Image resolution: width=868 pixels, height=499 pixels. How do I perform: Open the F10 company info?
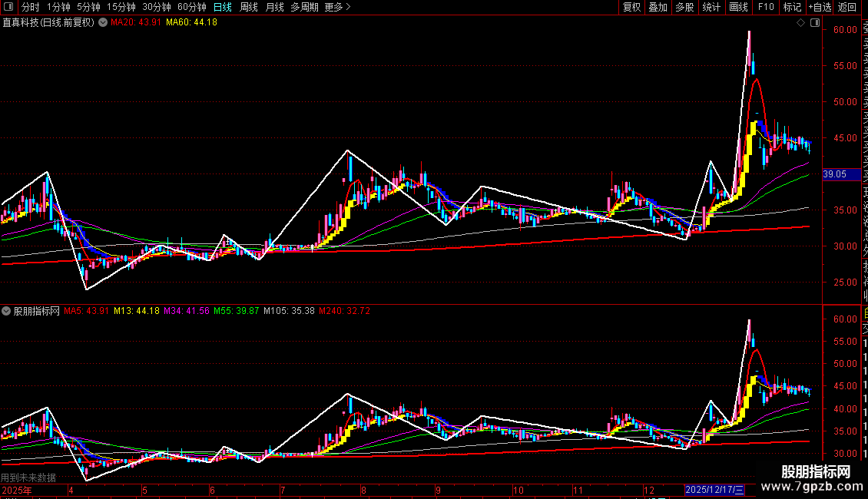click(766, 7)
